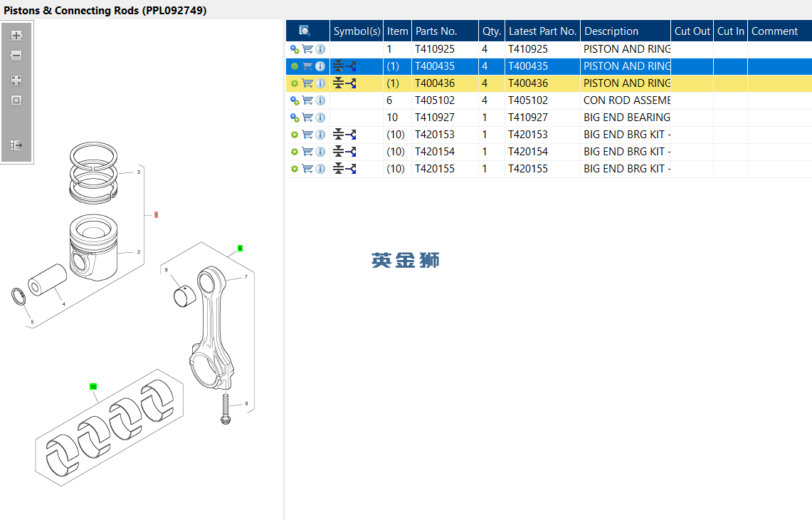The width and height of the screenshot is (812, 520).
Task: Open gears icon for T410927 row
Action: (295, 118)
